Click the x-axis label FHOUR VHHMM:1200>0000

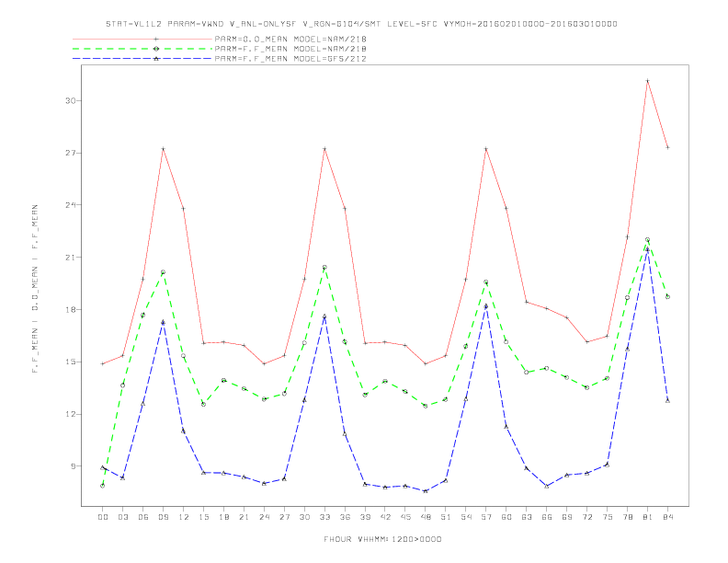pos(382,539)
